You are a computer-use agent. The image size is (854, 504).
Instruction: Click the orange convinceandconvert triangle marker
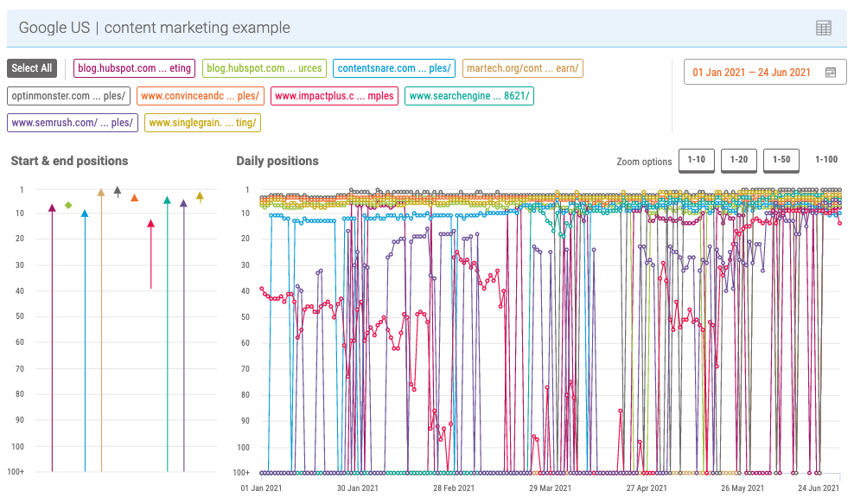[x=134, y=198]
